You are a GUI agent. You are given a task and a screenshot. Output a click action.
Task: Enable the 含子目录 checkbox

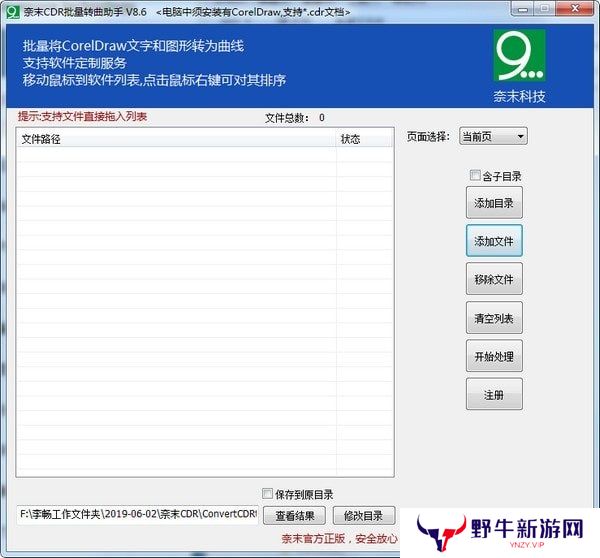[x=475, y=175]
